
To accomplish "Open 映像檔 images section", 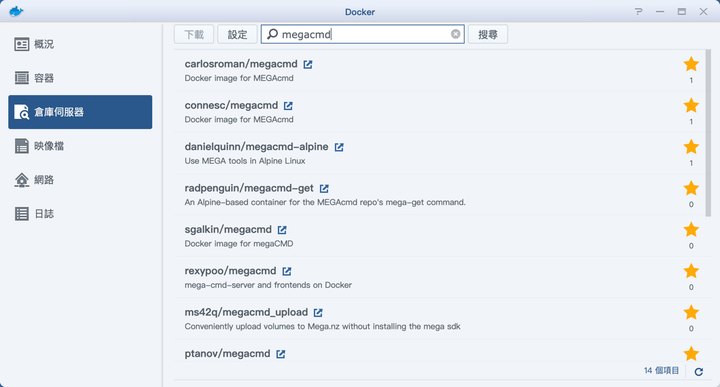I will (80, 146).
